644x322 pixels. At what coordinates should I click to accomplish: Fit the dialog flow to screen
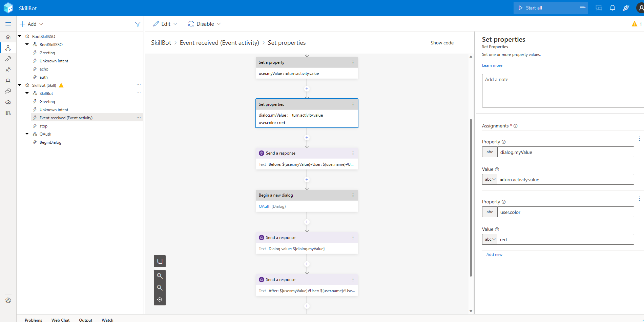click(160, 299)
